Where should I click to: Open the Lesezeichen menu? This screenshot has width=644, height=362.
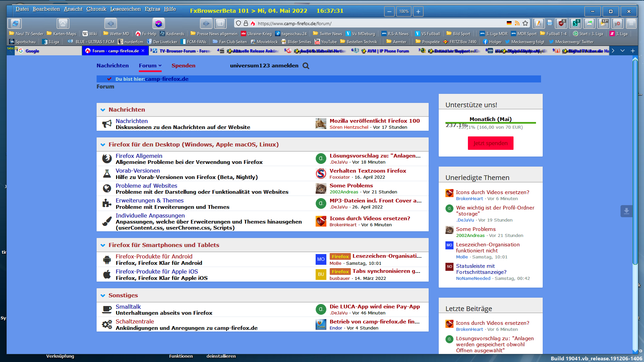coord(125,9)
